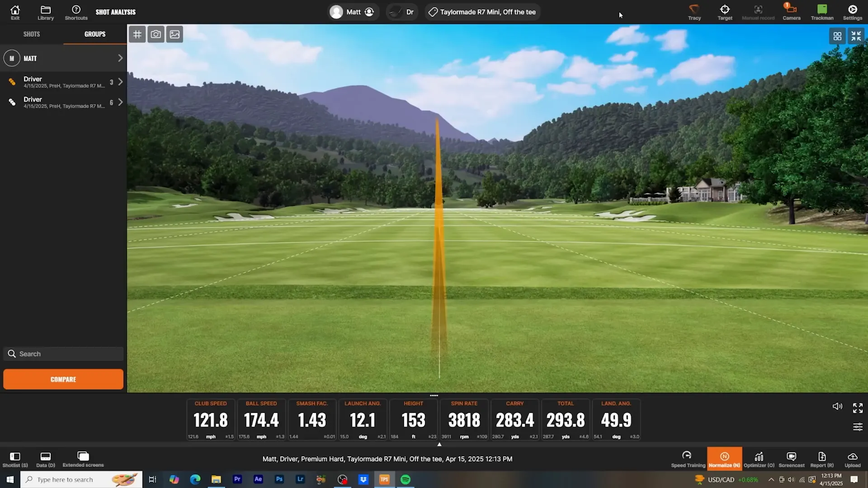Switch to the GROUPS tab
Image resolution: width=868 pixels, height=488 pixels.
[x=95, y=34]
